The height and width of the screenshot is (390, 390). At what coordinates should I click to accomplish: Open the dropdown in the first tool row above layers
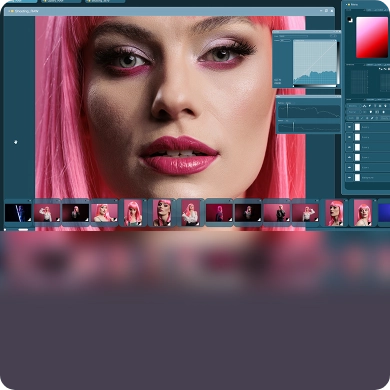[354, 106]
